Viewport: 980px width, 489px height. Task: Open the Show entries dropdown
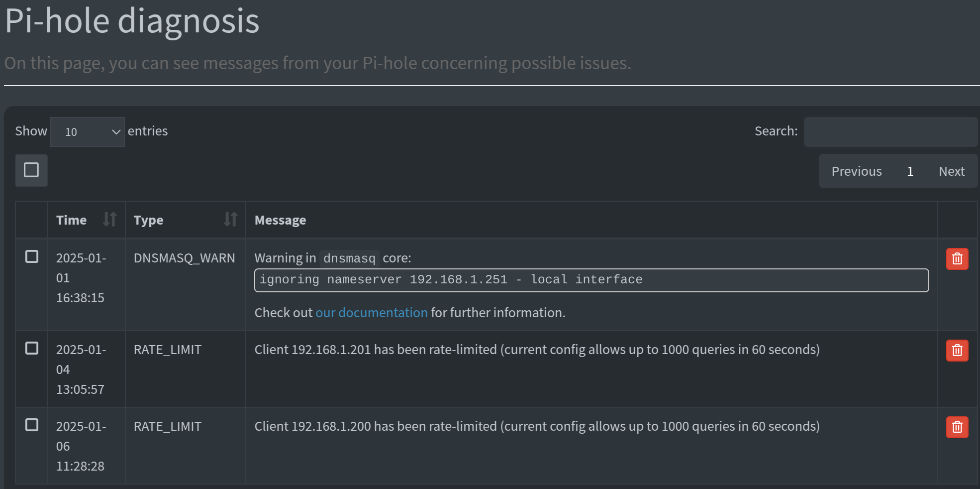coord(88,132)
